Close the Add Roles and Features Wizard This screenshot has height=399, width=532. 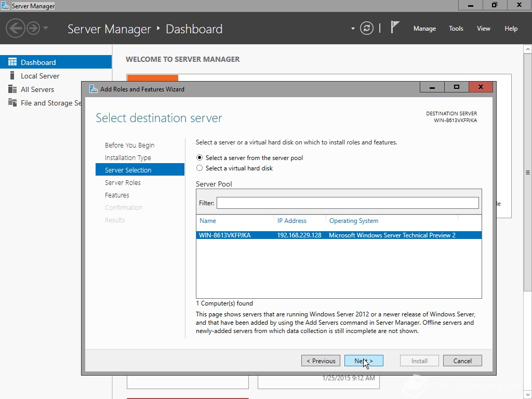(x=481, y=87)
